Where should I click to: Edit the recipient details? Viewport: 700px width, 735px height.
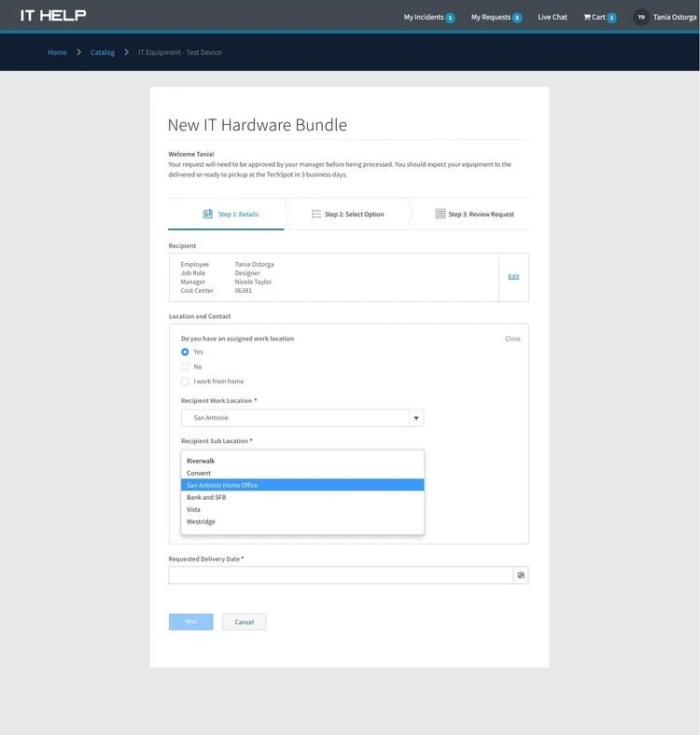point(513,277)
